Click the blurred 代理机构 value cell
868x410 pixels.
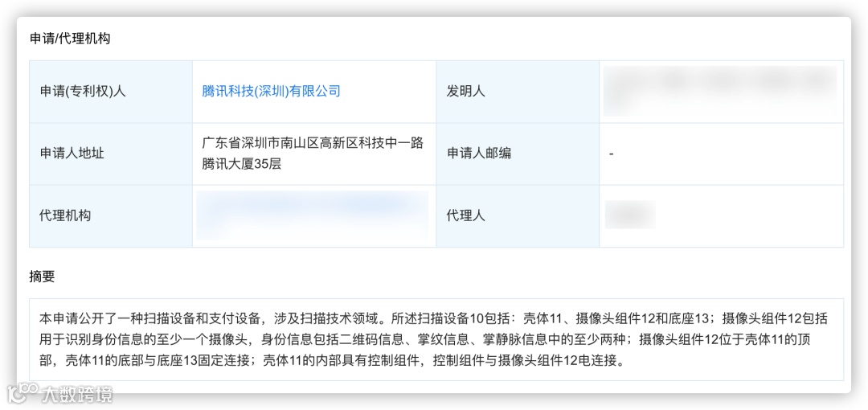coord(314,216)
